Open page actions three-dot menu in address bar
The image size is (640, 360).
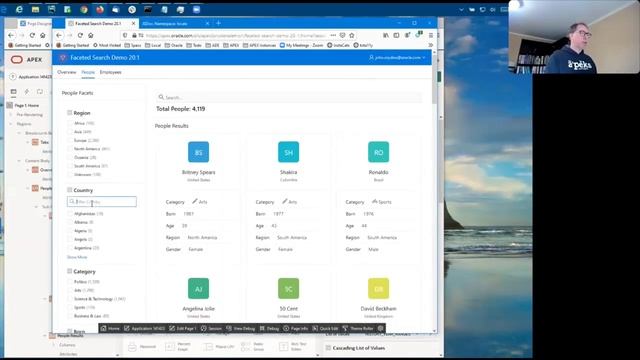333,36
